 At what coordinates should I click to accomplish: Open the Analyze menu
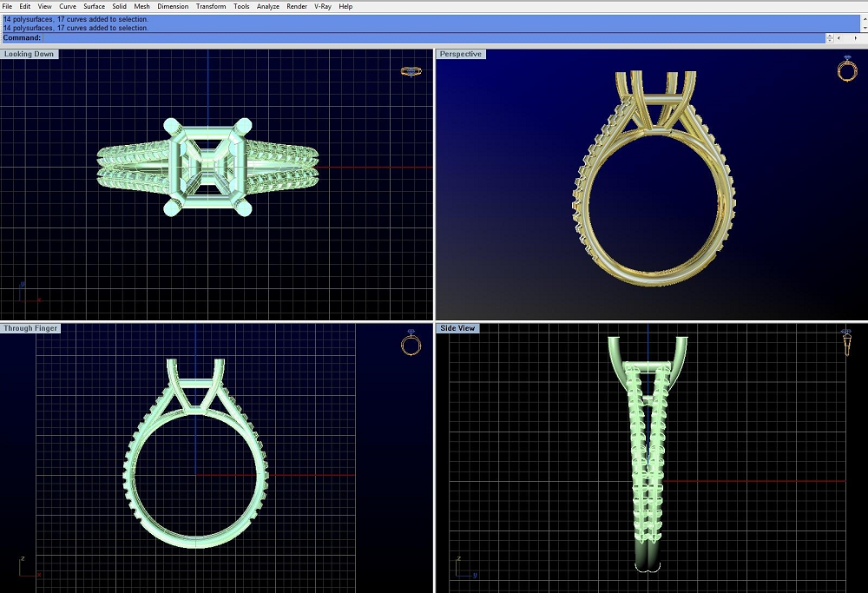point(268,7)
